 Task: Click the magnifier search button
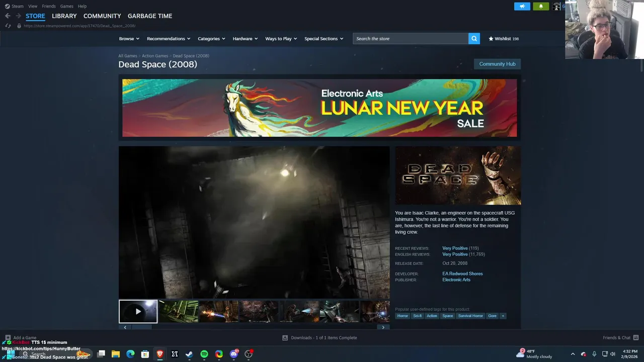pyautogui.click(x=474, y=39)
